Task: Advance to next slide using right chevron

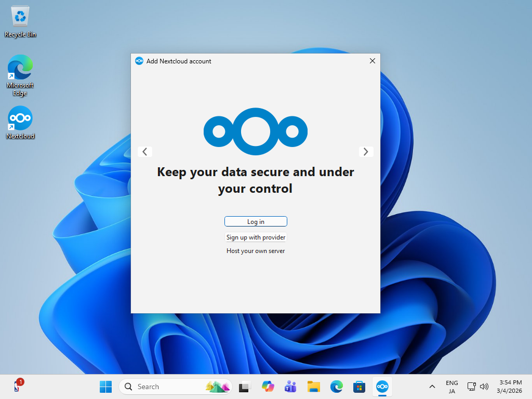Action: coord(366,152)
